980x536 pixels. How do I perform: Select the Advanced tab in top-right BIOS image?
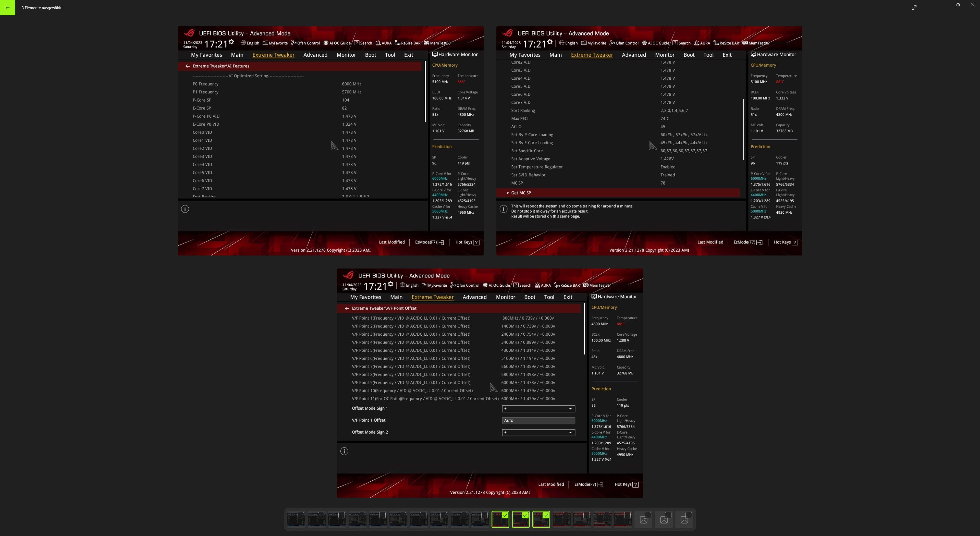click(x=634, y=55)
